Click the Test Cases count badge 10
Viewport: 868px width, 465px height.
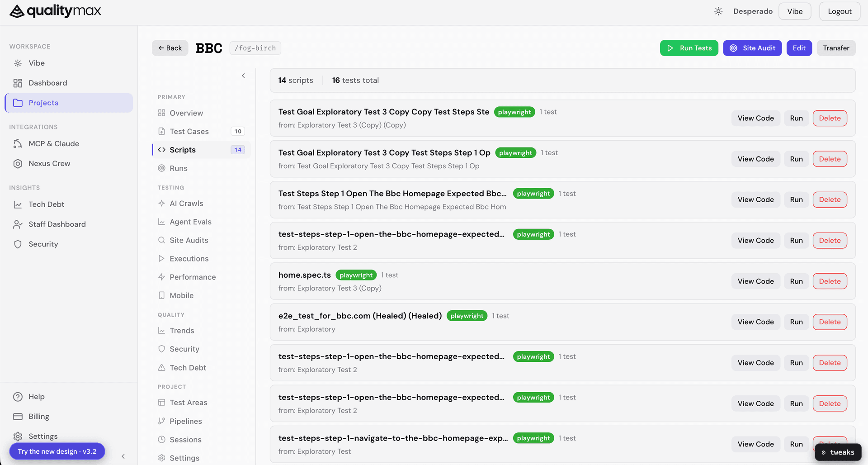pyautogui.click(x=238, y=132)
